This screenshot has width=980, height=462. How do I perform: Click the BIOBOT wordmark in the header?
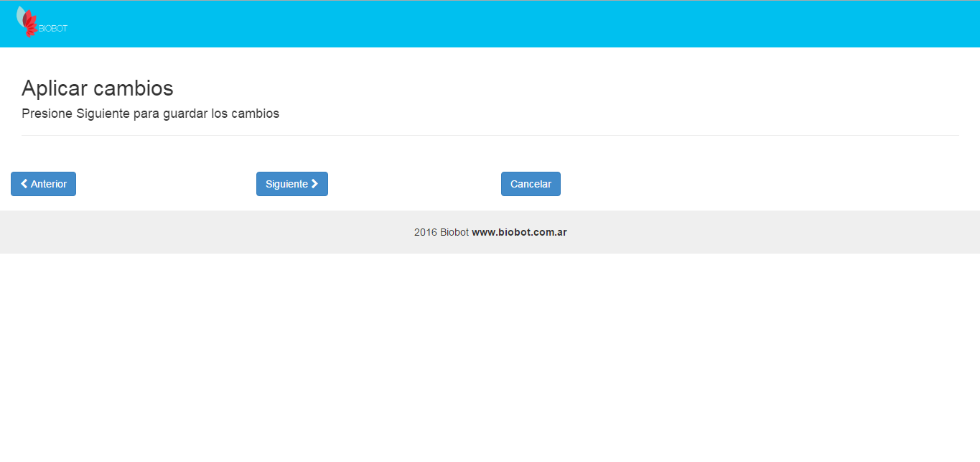click(x=53, y=29)
